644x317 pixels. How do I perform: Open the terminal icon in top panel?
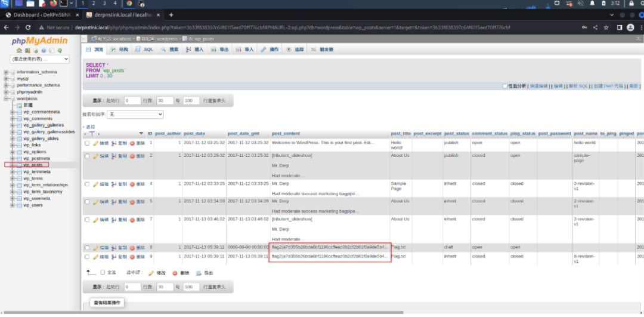[x=64, y=4]
